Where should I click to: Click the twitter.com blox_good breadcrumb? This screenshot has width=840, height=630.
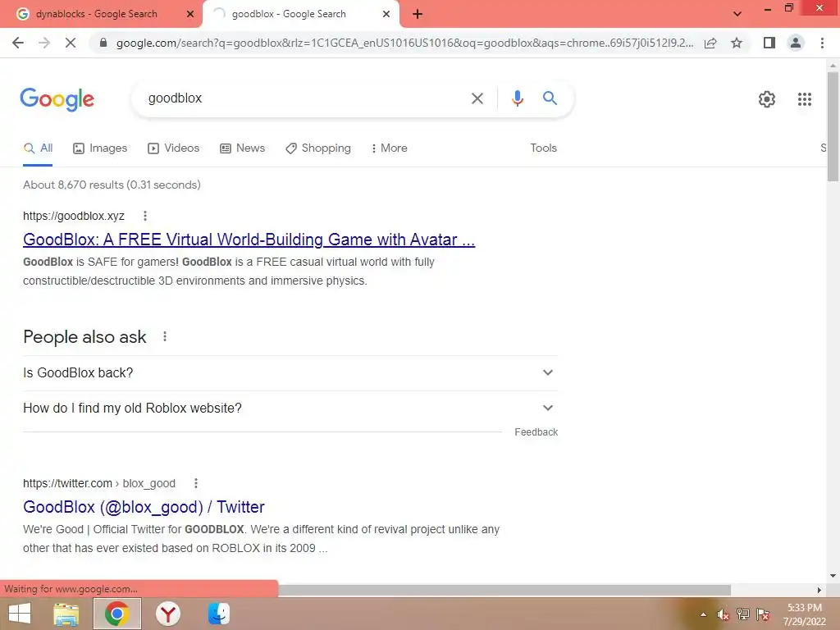pyautogui.click(x=99, y=483)
